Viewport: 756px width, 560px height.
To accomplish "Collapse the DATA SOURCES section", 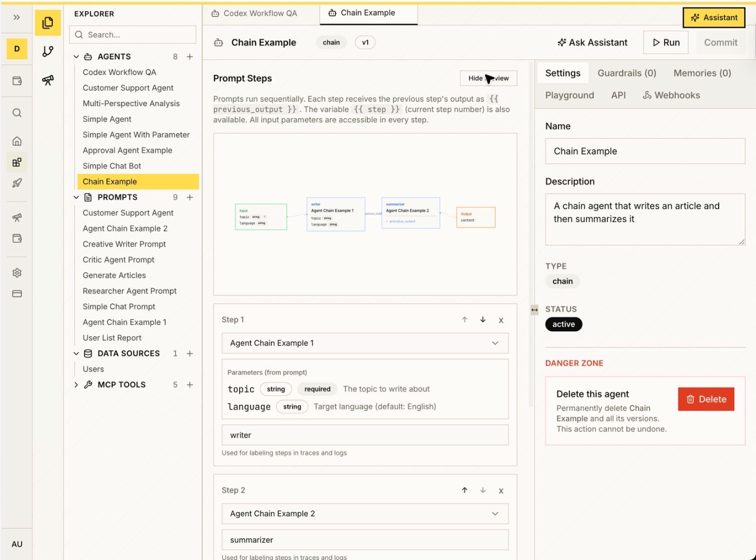I will [76, 353].
